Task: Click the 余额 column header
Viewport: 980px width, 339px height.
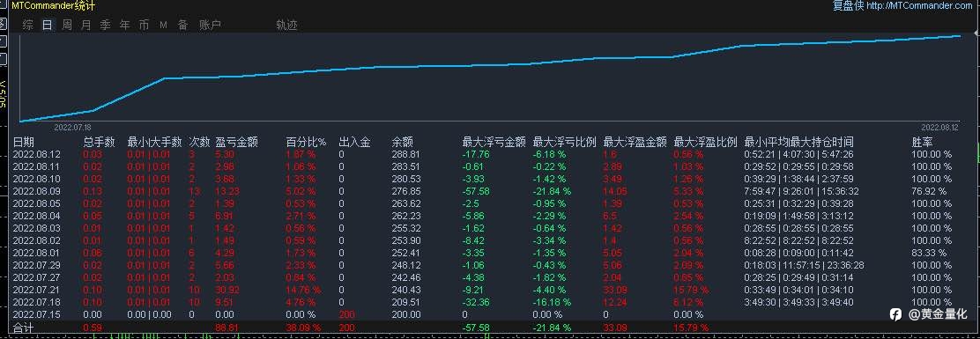Action: click(403, 142)
